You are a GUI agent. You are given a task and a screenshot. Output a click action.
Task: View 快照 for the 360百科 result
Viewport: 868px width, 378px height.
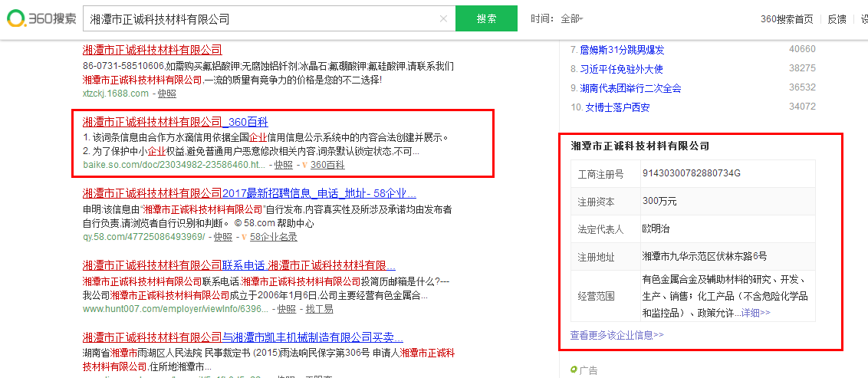[284, 164]
